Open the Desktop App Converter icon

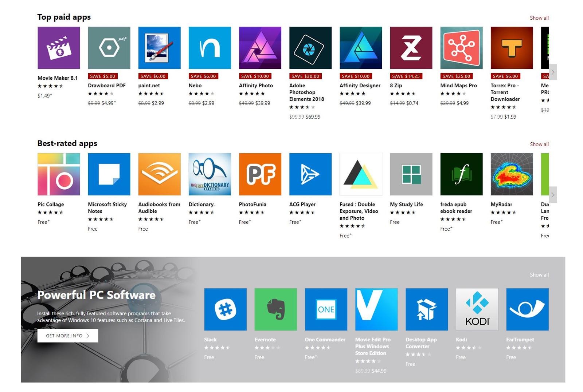[427, 309]
